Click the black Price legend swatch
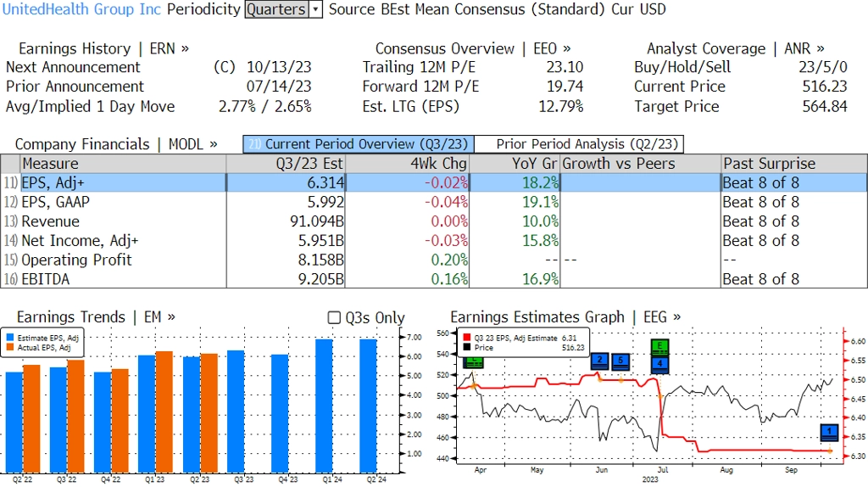 (x=467, y=347)
